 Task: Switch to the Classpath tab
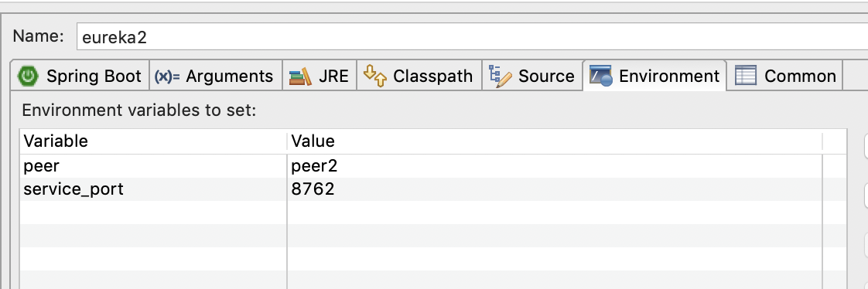419,76
